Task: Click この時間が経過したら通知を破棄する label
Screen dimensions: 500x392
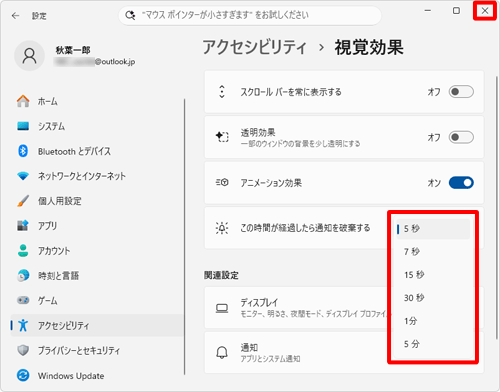Action: point(305,228)
